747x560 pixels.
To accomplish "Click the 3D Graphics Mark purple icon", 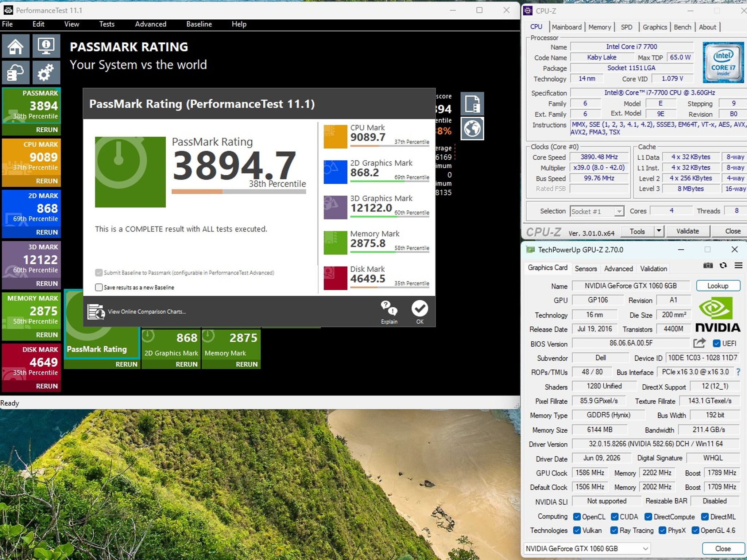I will point(335,207).
